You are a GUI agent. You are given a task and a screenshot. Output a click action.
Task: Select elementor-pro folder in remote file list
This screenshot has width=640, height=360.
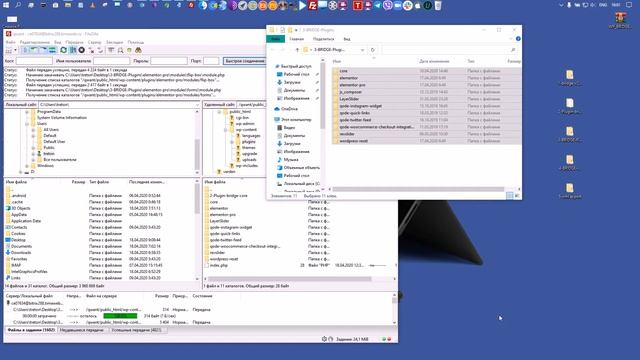[222, 215]
